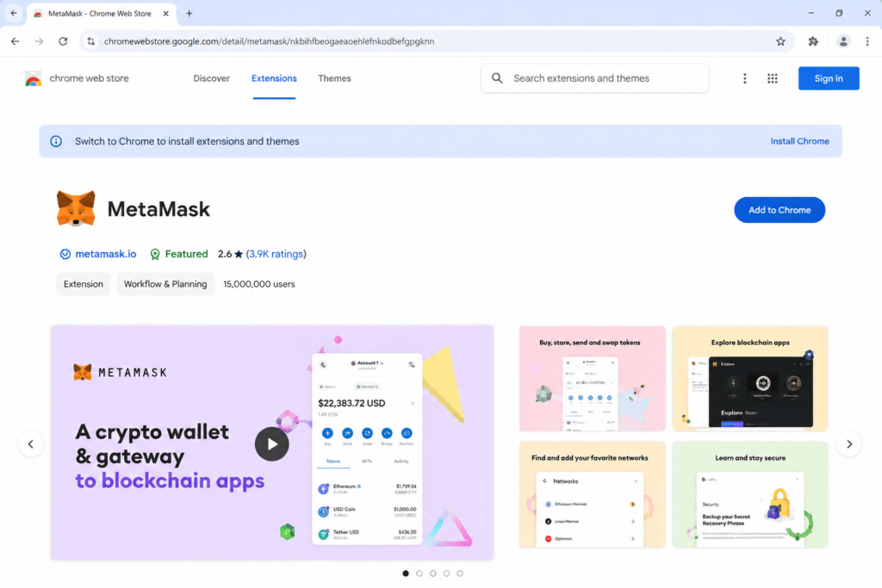The image size is (882, 588).
Task: Click the Sign in button
Action: pos(829,78)
